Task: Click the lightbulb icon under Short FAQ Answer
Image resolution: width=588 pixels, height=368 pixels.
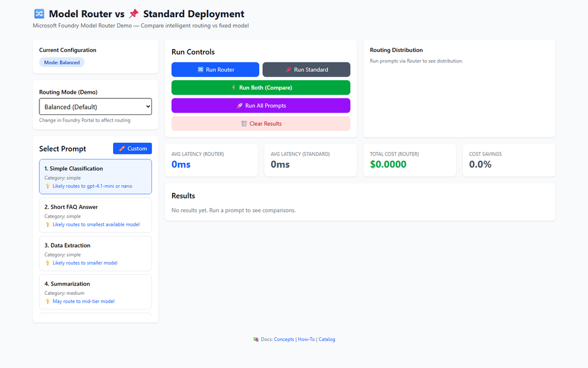Action: pos(48,225)
